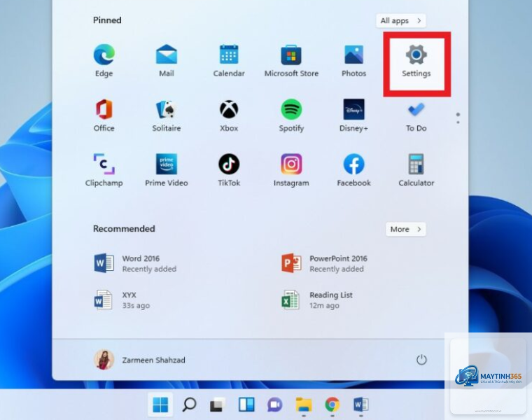Open the Settings gear app

point(416,61)
